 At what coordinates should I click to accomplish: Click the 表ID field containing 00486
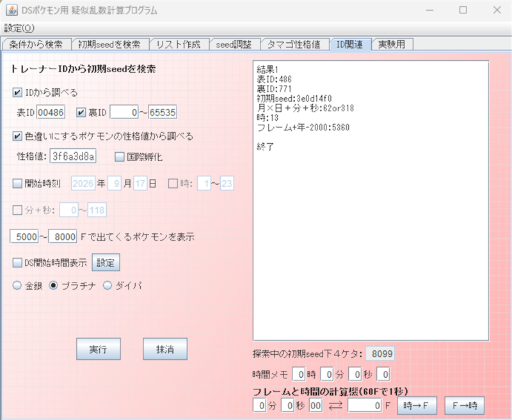51,113
